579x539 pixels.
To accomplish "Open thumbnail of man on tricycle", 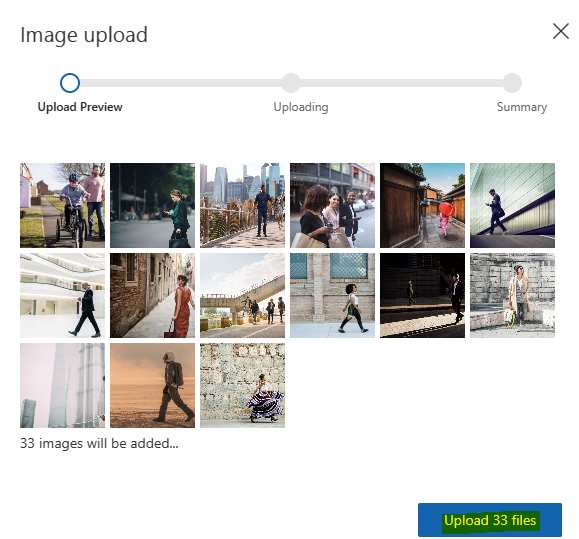I will coord(62,205).
